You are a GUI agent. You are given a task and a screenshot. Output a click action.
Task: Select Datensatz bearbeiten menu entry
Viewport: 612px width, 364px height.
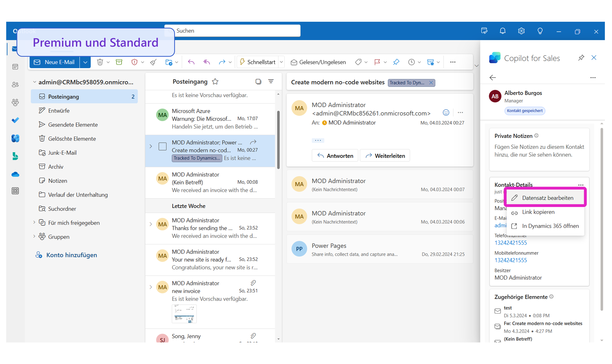547,198
